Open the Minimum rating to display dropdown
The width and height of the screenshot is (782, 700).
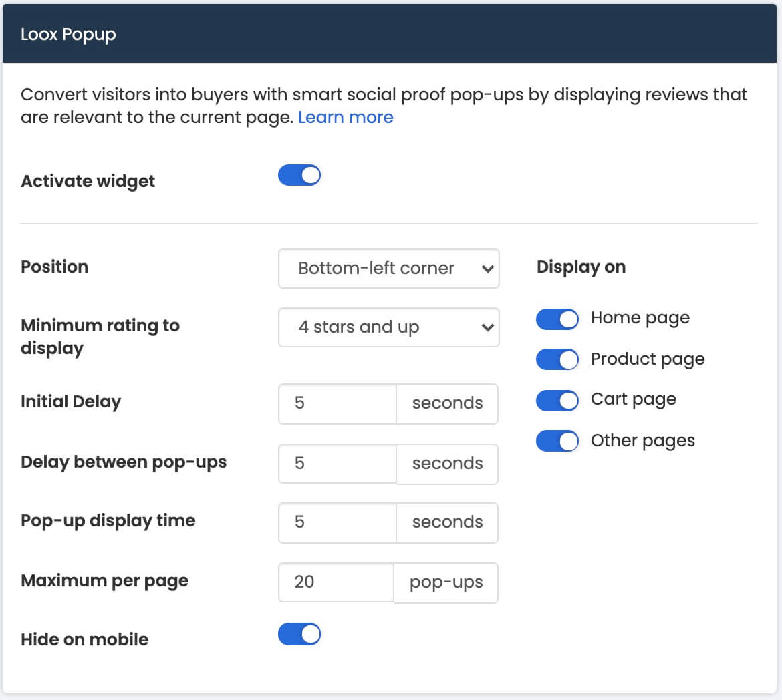[x=388, y=327]
